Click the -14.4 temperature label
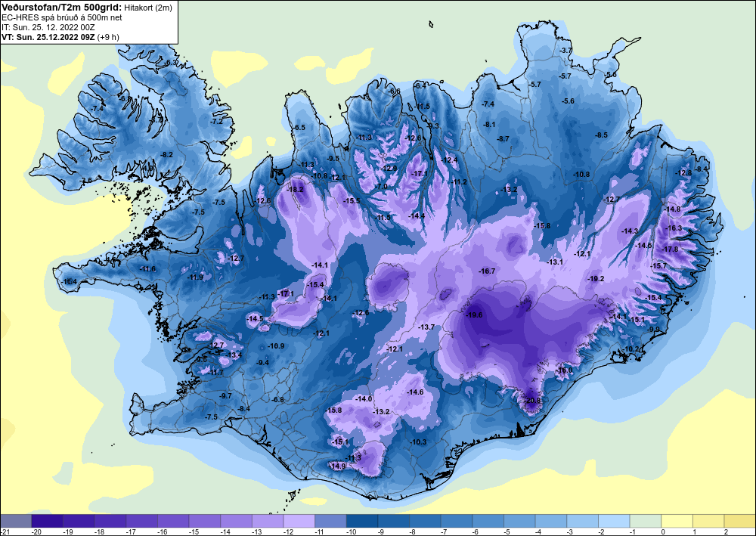The width and height of the screenshot is (756, 536). tap(417, 216)
